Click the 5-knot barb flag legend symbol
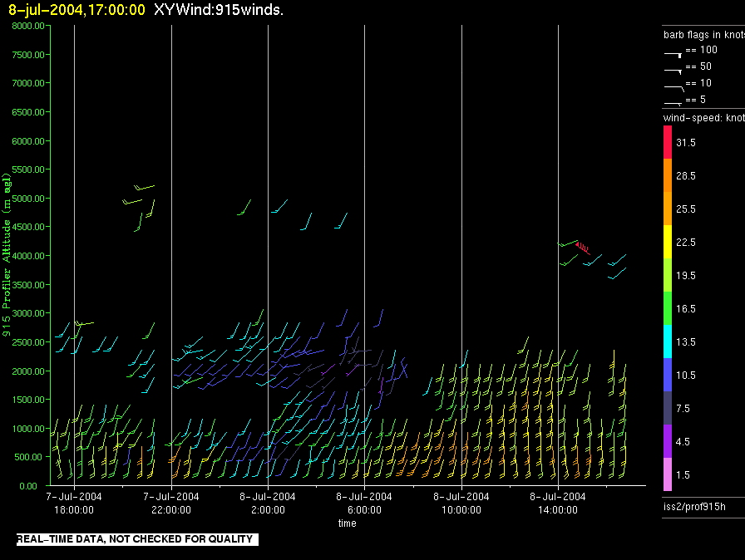The image size is (745, 560). pyautogui.click(x=673, y=103)
